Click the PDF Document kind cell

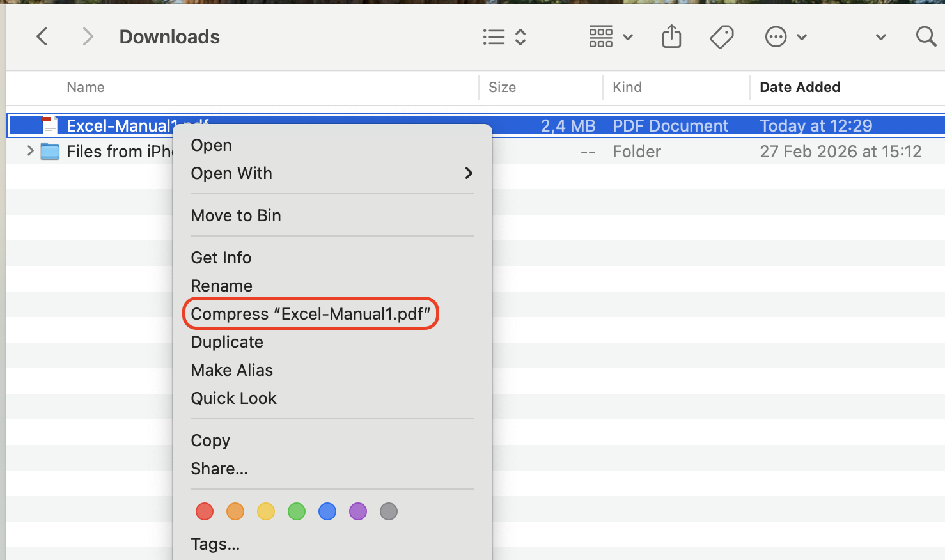670,126
